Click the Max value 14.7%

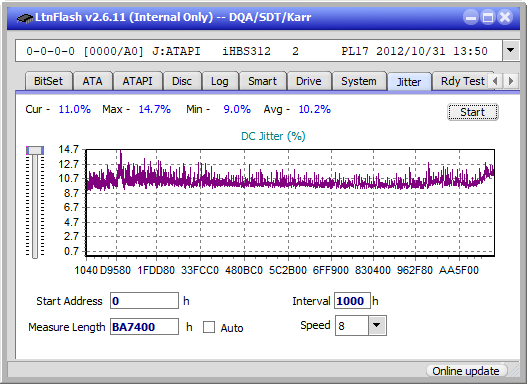click(x=155, y=109)
